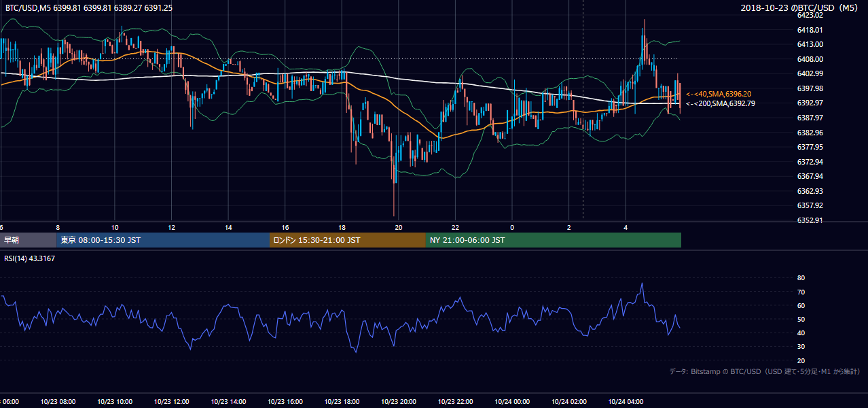This screenshot has width=868, height=408.
Task: Click the RSI scale value 40
Action: point(801,333)
